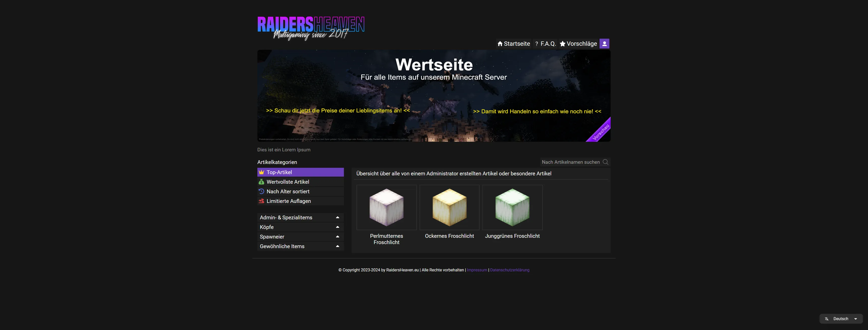Select Nach Alter sortiert category
This screenshot has width=868, height=330.
301,191
